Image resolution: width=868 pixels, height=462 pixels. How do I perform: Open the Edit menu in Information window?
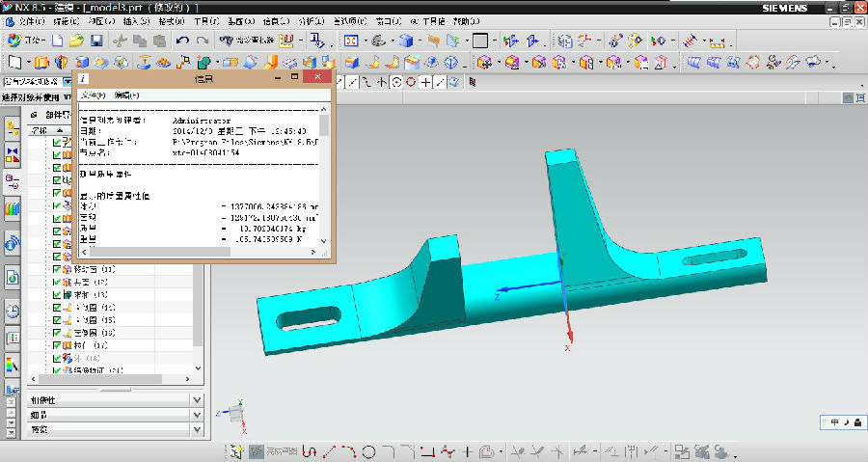click(126, 95)
